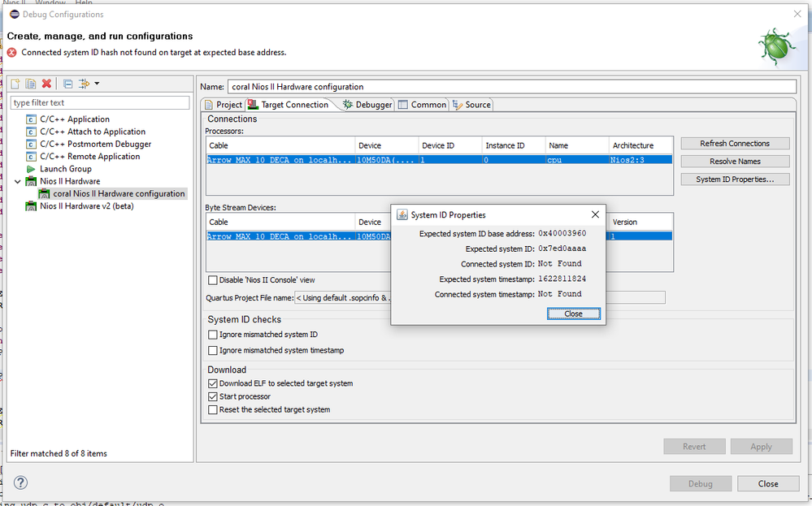Click the disabled Debug button
The image size is (812, 506).
click(700, 484)
